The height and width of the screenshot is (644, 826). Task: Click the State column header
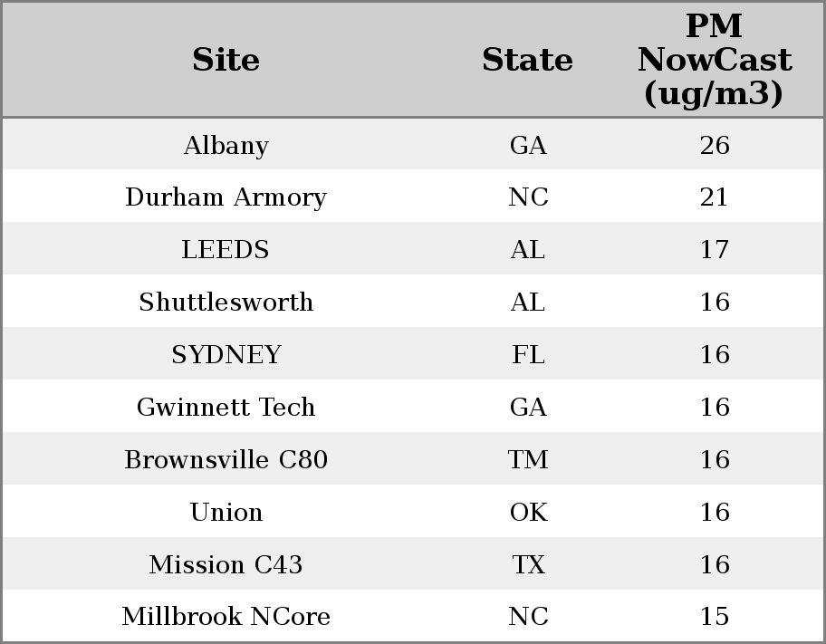528,60
